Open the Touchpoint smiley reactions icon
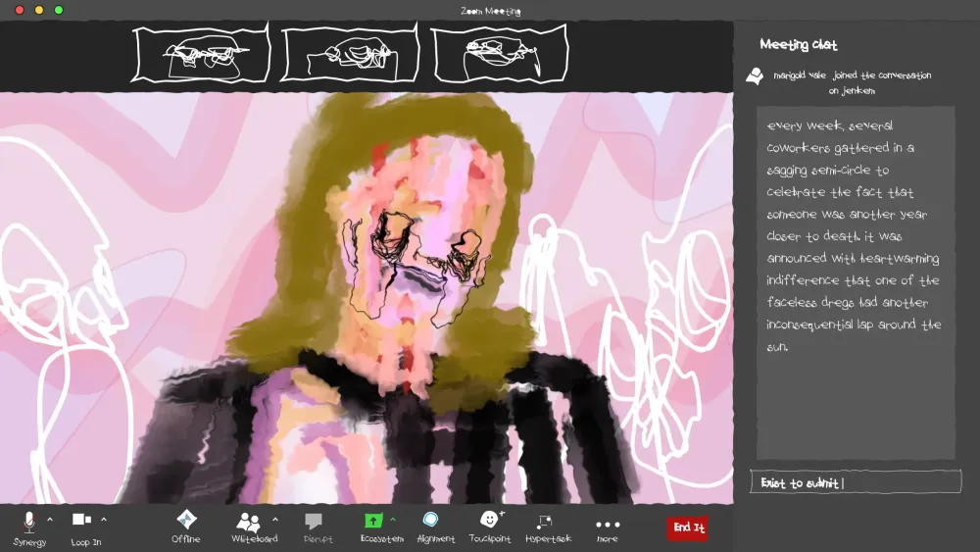The height and width of the screenshot is (552, 980). [x=491, y=519]
